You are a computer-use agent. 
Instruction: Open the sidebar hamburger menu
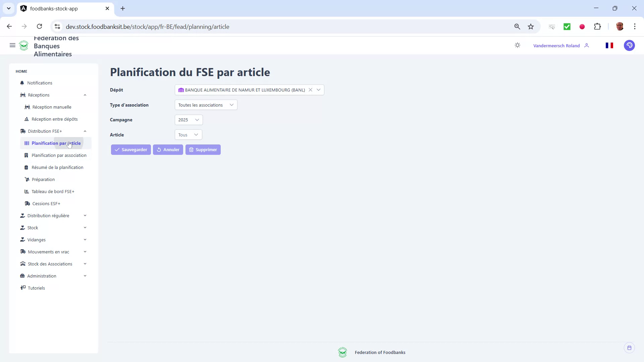point(12,45)
